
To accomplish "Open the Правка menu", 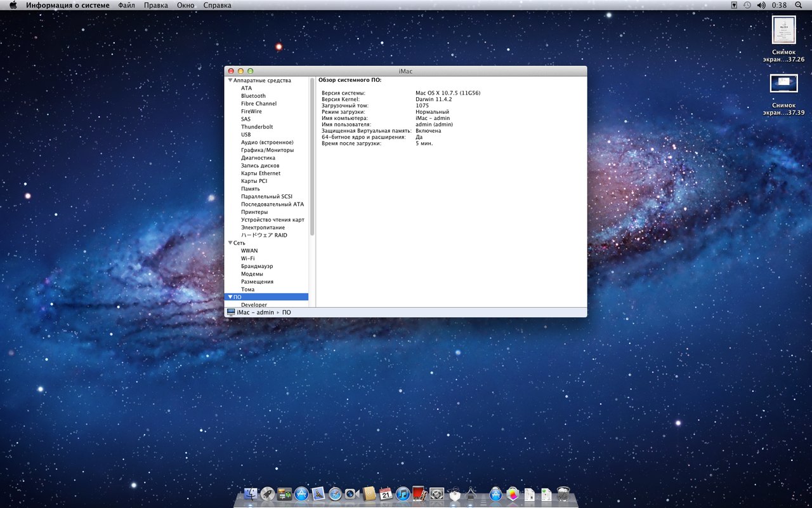I will click(x=156, y=5).
